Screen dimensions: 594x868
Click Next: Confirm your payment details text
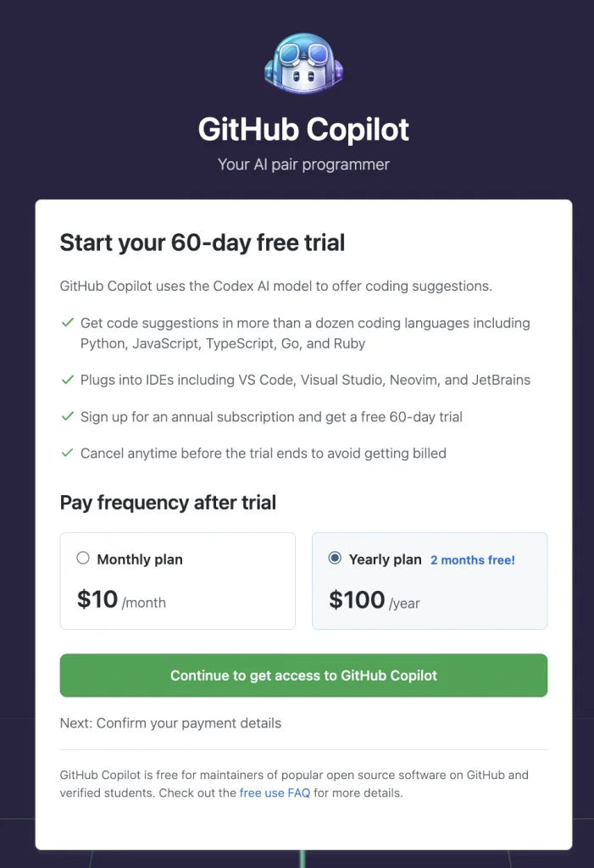coord(170,723)
